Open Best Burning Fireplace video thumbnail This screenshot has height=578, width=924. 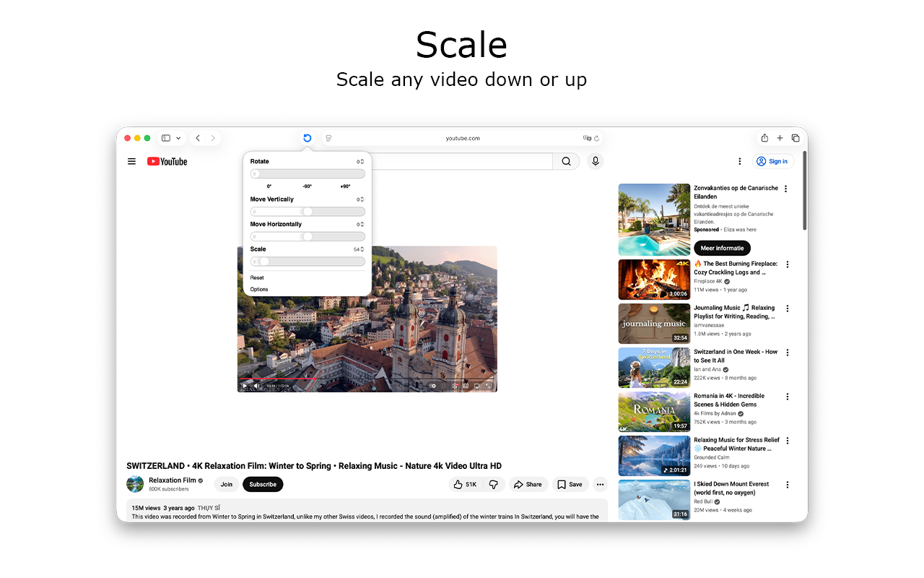654,280
